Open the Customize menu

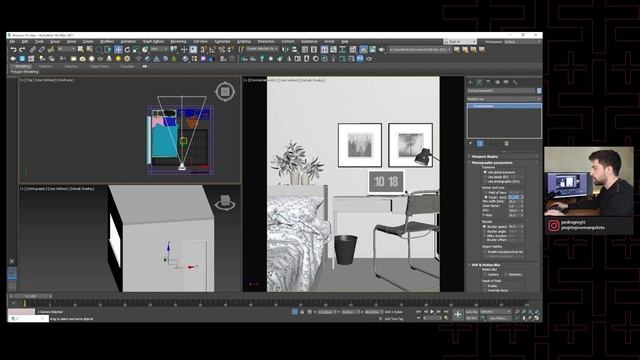(222, 42)
